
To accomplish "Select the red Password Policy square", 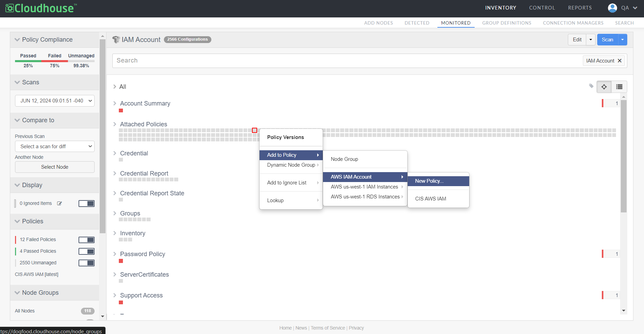I will pyautogui.click(x=121, y=261).
